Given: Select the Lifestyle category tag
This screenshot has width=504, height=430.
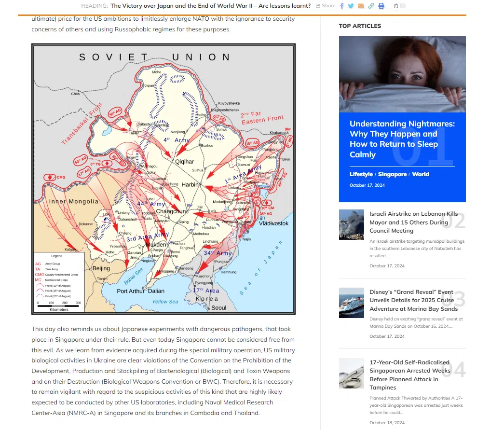Looking at the screenshot, I should click(x=361, y=174).
